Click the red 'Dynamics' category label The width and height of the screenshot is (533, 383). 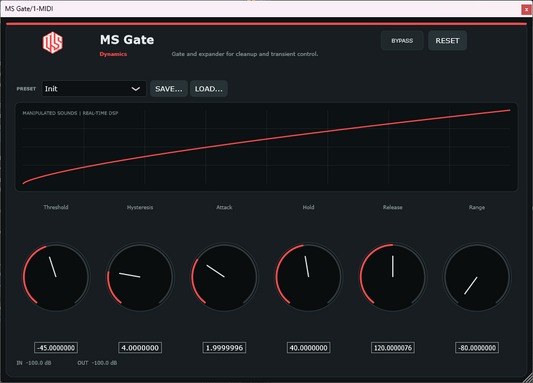tap(113, 54)
